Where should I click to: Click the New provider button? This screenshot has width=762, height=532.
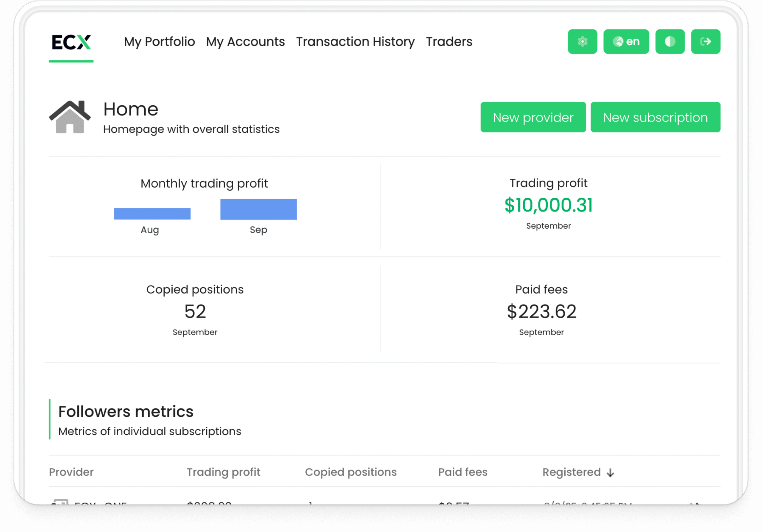pyautogui.click(x=533, y=117)
